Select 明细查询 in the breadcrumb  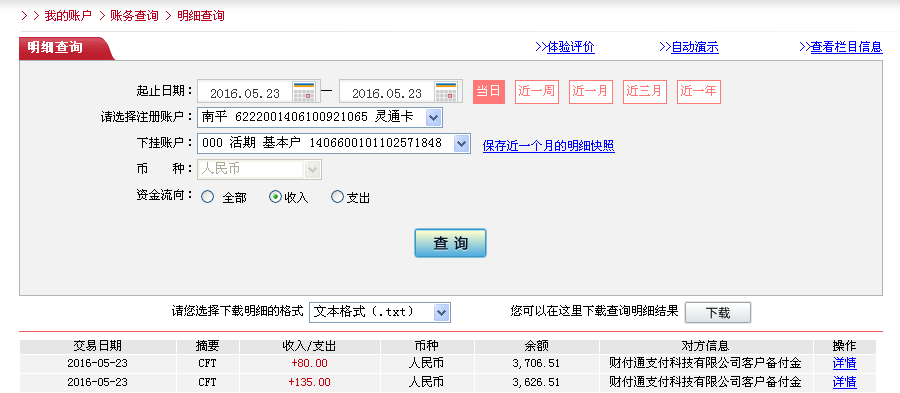coord(200,15)
